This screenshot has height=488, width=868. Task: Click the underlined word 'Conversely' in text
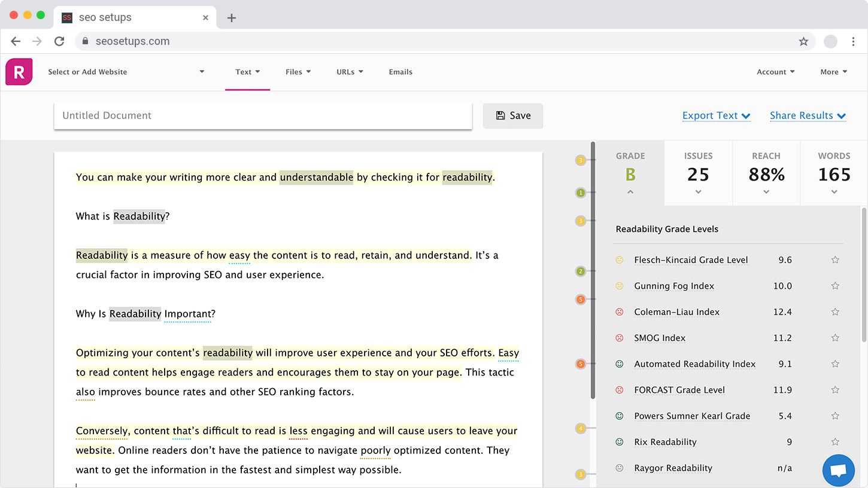point(102,431)
